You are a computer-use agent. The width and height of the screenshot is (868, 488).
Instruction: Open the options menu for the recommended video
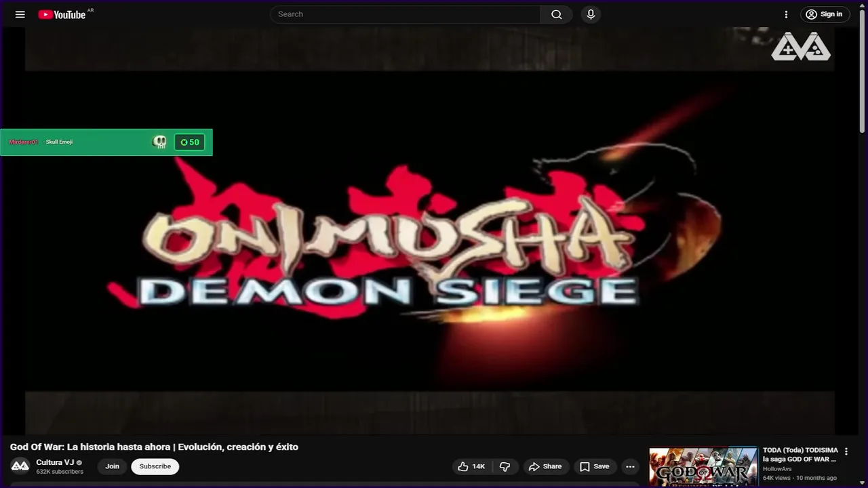click(846, 451)
